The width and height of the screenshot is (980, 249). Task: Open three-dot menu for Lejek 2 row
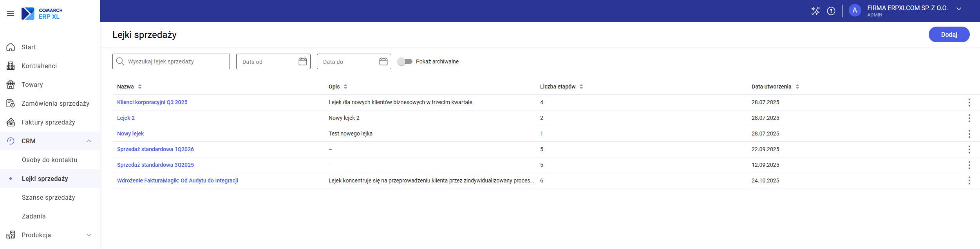pyautogui.click(x=969, y=118)
